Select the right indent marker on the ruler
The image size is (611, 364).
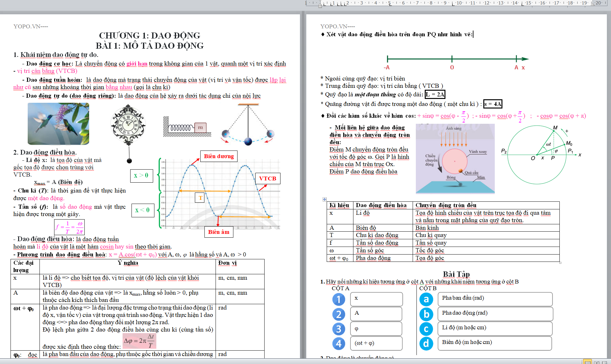[593, 4]
